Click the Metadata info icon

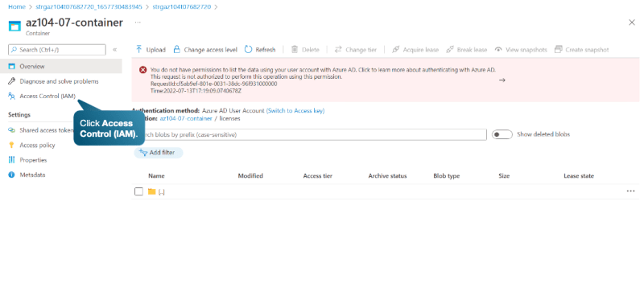pos(11,175)
